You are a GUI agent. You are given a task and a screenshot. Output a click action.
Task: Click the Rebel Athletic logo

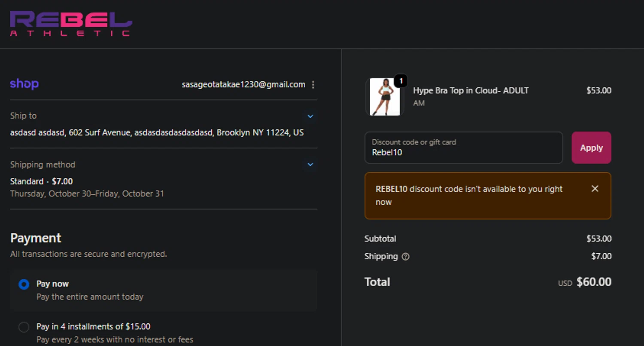[71, 24]
